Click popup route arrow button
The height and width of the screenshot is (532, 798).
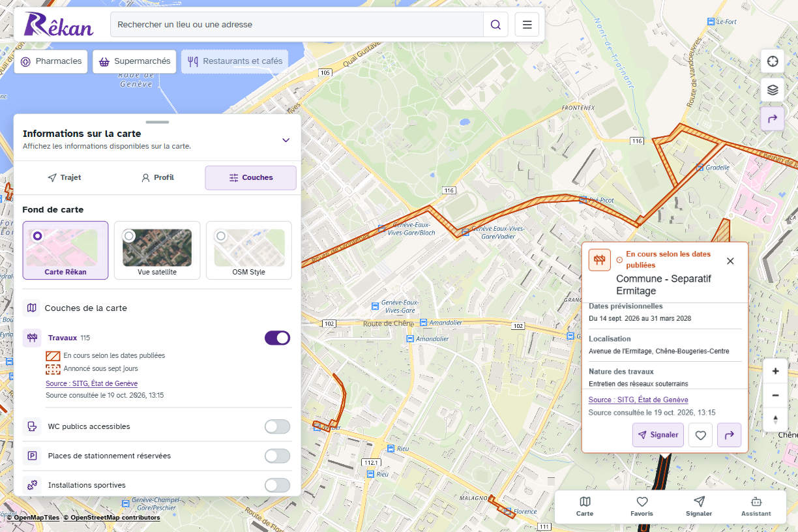pos(729,435)
